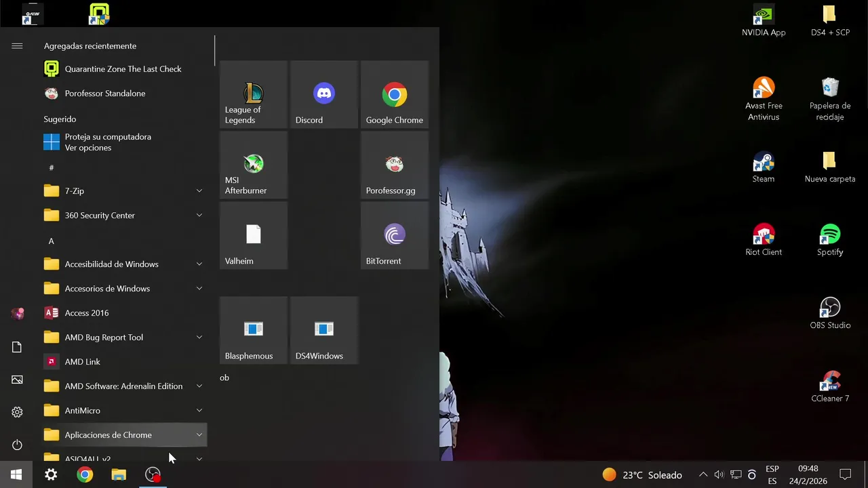Open Settings gear in Start sidebar
Image resolution: width=868 pixels, height=488 pixels.
[17, 412]
